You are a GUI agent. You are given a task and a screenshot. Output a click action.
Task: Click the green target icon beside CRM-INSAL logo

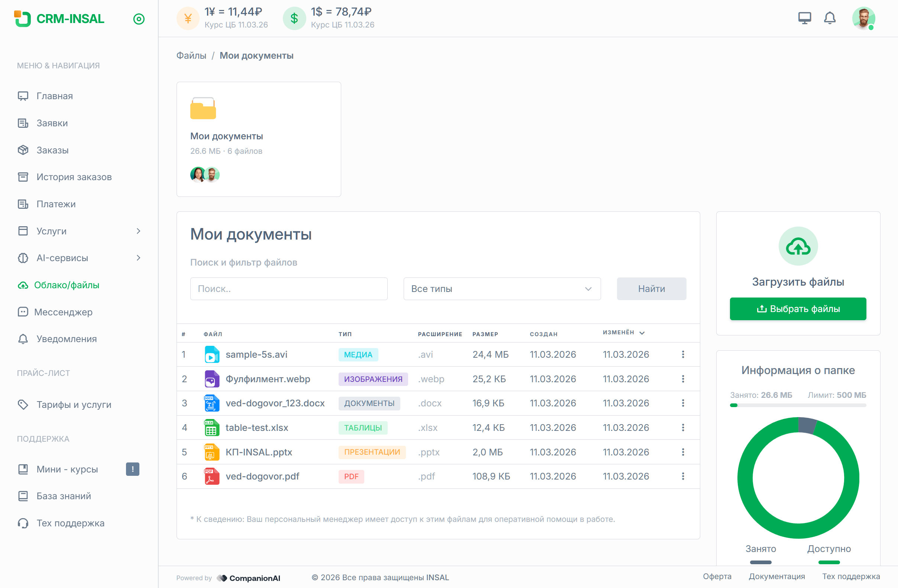(x=139, y=19)
